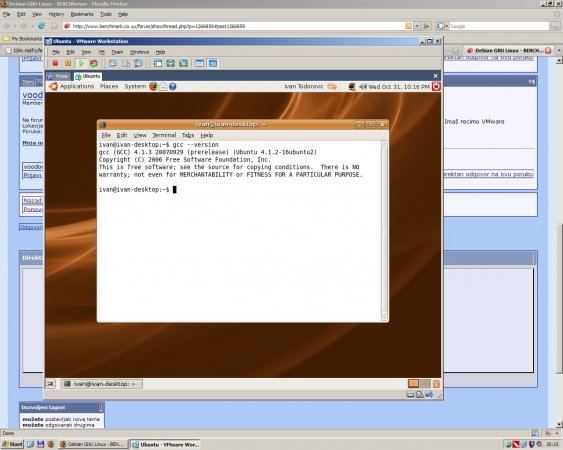Open the address bar history dropdown arrow in Firefox
The width and height of the screenshot is (563, 450).
(417, 26)
